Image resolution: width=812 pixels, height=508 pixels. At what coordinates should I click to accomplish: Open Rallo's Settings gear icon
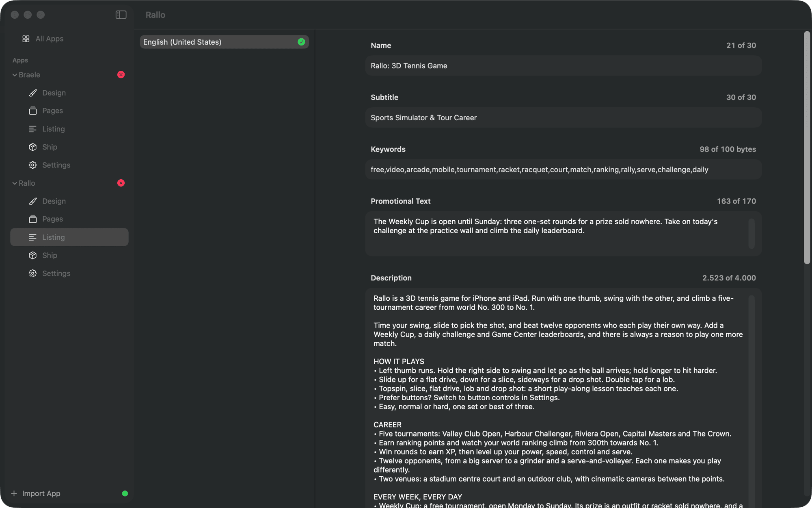33,274
